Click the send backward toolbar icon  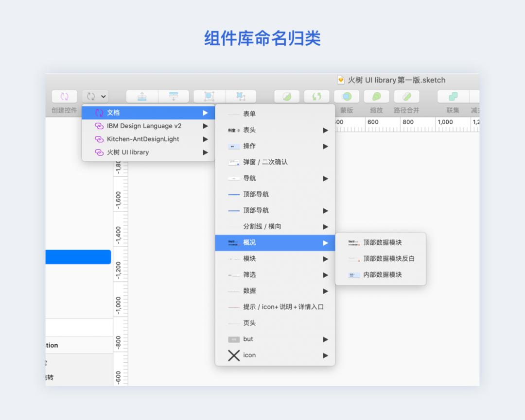tap(174, 97)
